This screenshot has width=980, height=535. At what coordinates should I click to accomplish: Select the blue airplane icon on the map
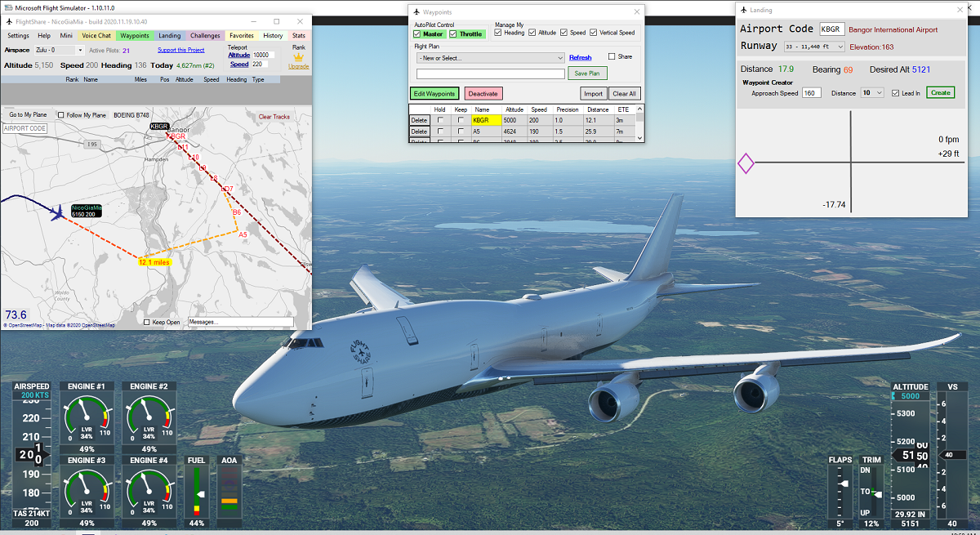pyautogui.click(x=57, y=212)
